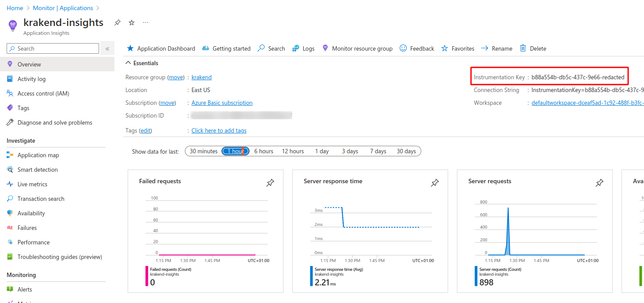Open the Overview menu item
This screenshot has width=644, height=303.
(57, 64)
